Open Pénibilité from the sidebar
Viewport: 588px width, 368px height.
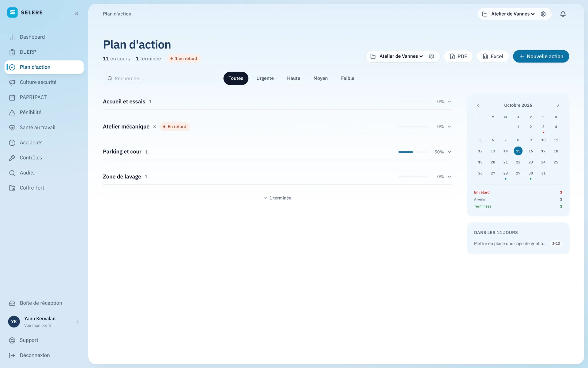click(x=44, y=112)
